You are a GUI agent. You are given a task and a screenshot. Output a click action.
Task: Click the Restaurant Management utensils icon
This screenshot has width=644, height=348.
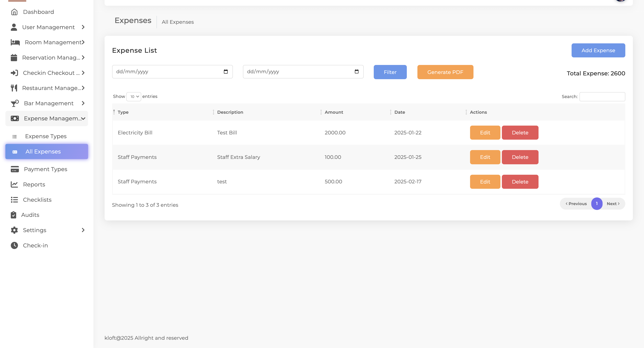click(x=14, y=88)
